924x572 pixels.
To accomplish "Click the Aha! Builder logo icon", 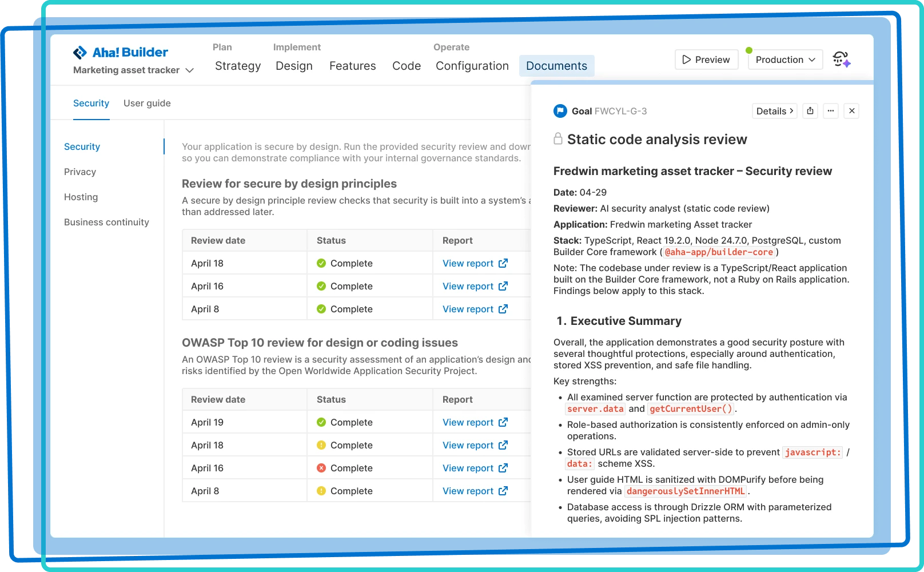I will pos(80,53).
